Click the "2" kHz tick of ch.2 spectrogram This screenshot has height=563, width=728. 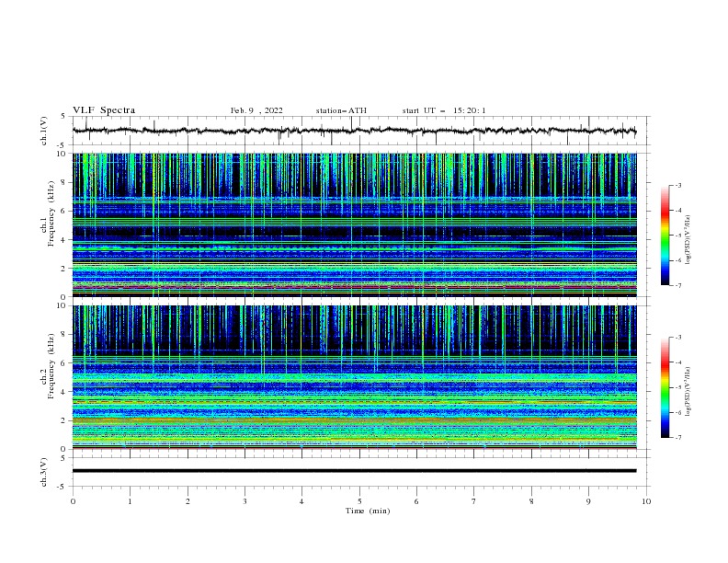coord(63,420)
